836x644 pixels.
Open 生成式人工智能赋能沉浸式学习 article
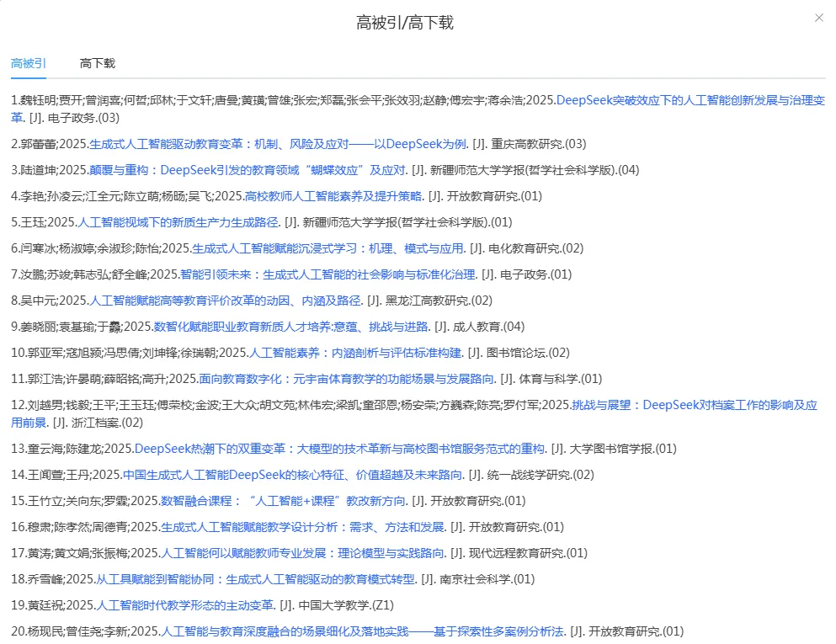point(327,248)
